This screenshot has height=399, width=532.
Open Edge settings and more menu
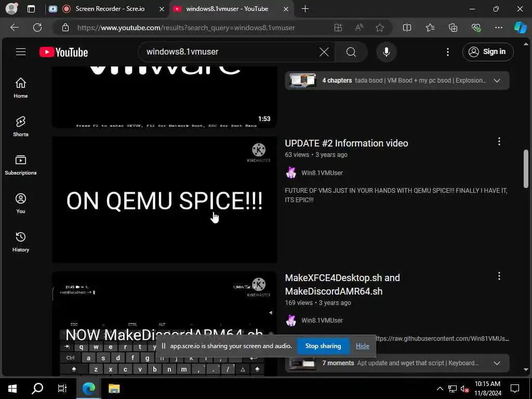498,28
